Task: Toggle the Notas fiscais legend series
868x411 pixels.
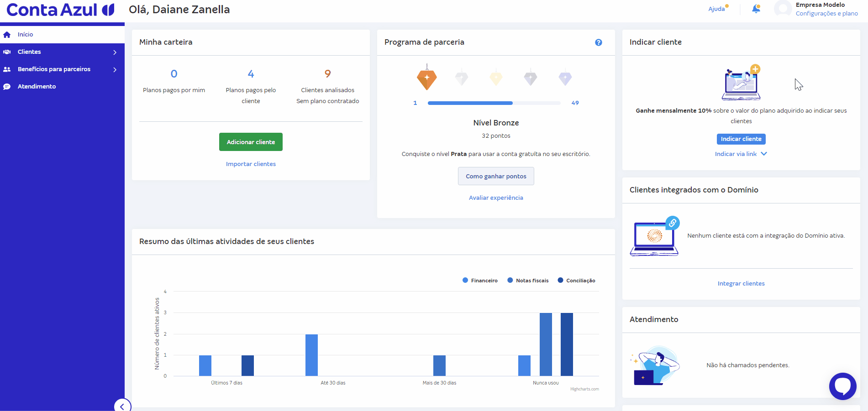Action: (x=528, y=281)
